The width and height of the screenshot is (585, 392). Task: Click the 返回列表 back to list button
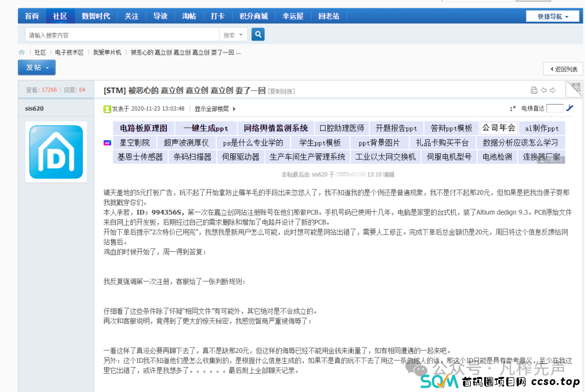click(x=563, y=69)
